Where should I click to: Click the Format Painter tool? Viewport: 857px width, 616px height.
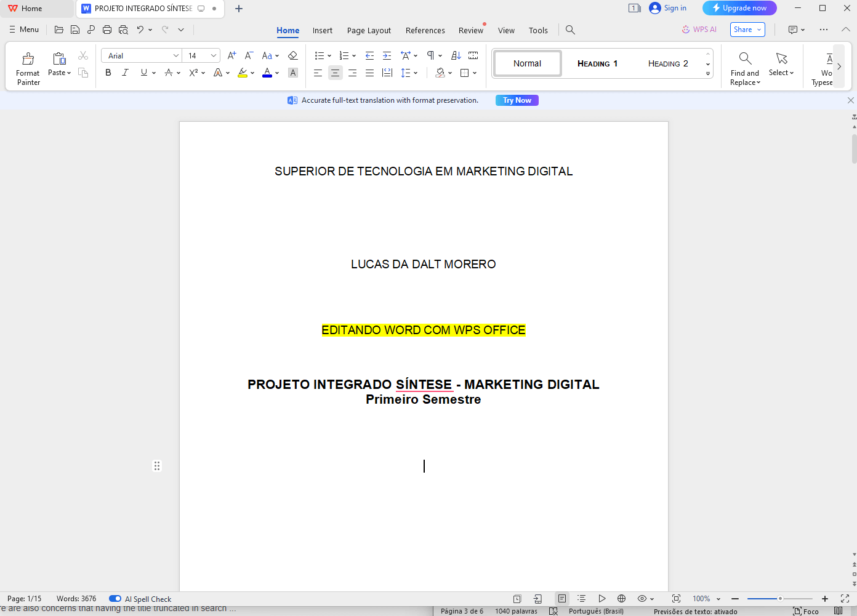click(28, 68)
